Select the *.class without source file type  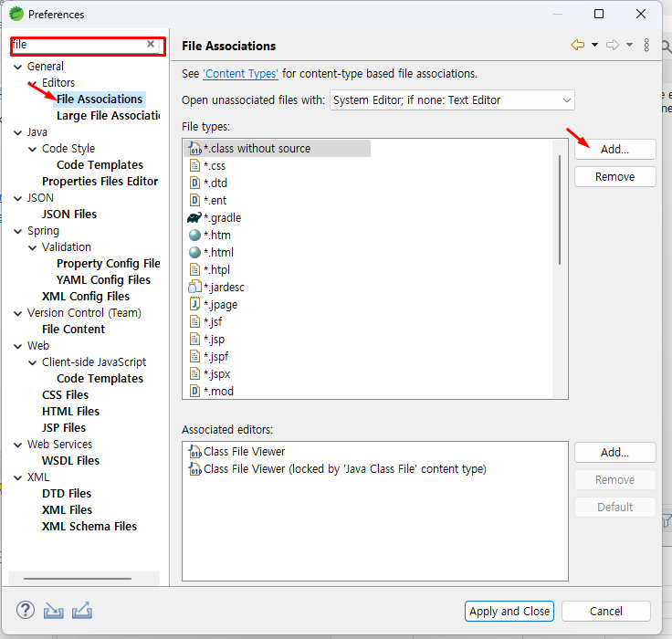[278, 148]
